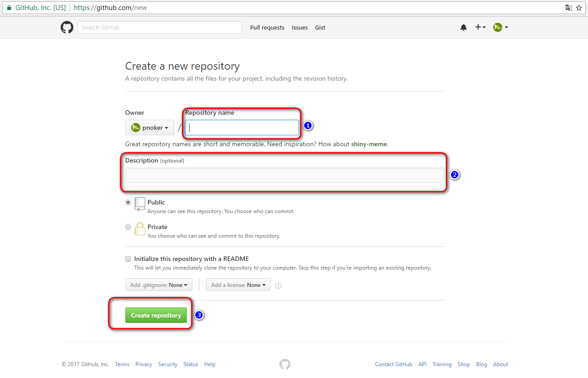The width and height of the screenshot is (588, 378).
Task: Click the green padlock security icon
Action: (9, 8)
